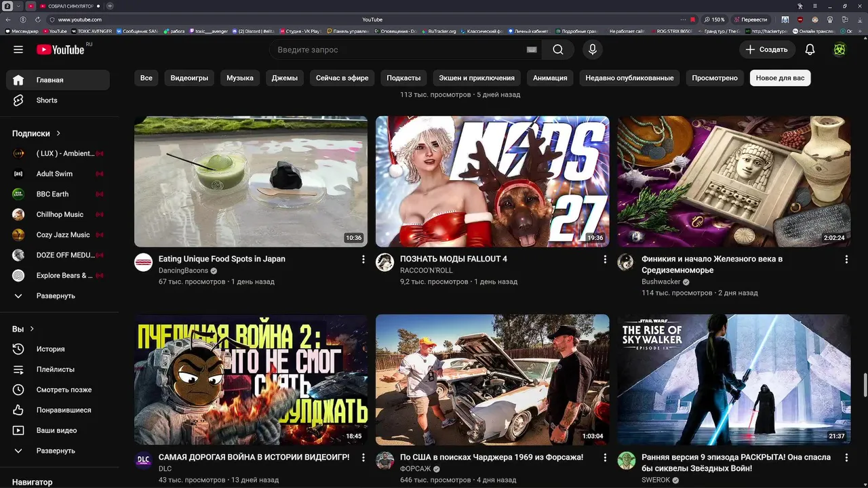Go to Главная in sidebar
The image size is (868, 488).
(x=58, y=80)
